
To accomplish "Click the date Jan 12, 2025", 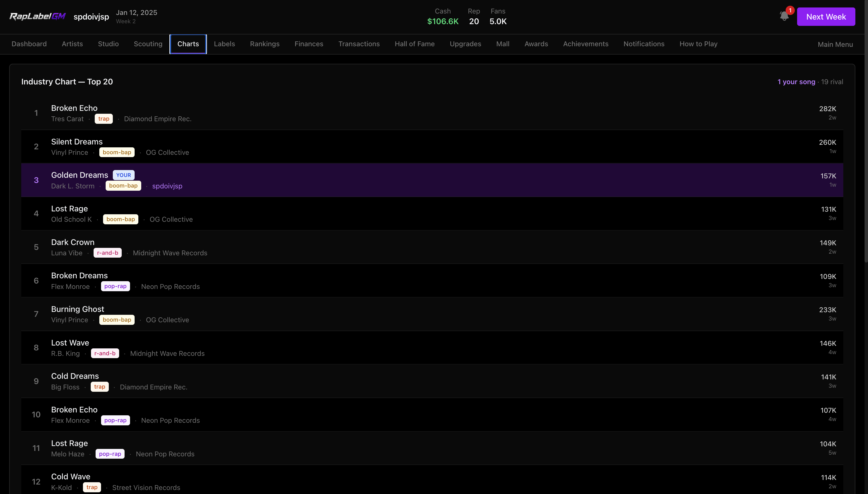I will click(137, 13).
